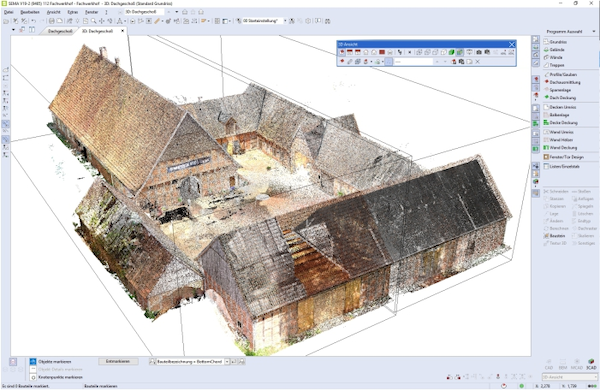Image resolution: width=600 pixels, height=391 pixels.
Task: Close the 3D-Ansicht floating toolbar
Action: click(512, 44)
